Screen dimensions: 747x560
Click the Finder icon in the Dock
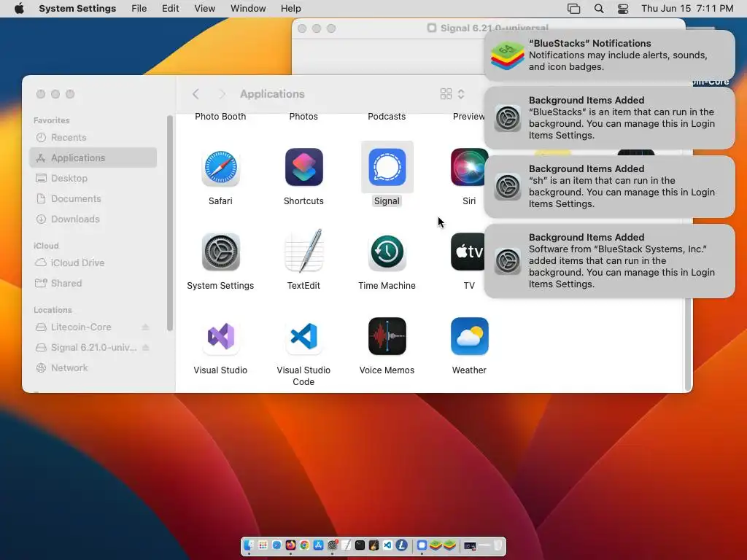(249, 545)
